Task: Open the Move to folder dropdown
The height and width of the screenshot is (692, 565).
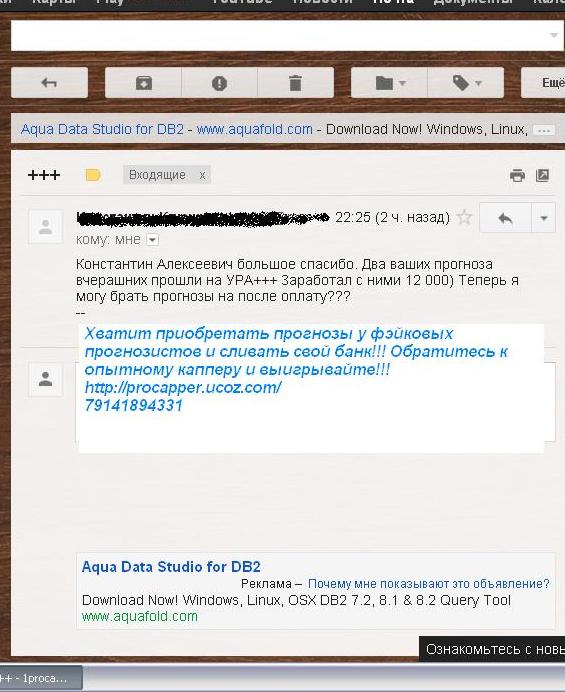Action: [389, 83]
